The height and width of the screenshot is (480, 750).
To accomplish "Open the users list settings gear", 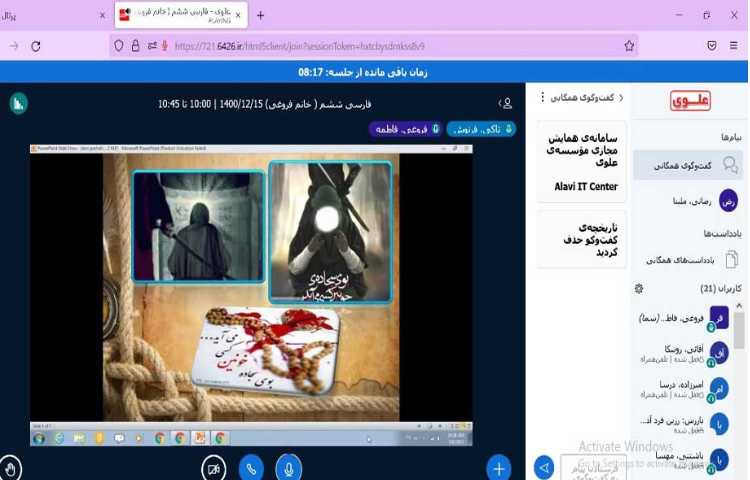I will tap(639, 289).
